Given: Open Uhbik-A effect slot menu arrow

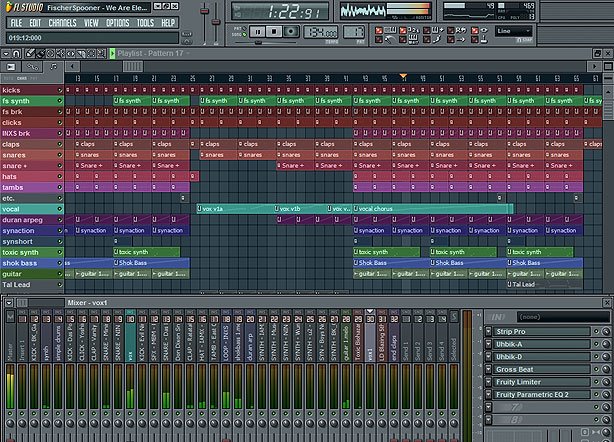Looking at the screenshot, I should [x=488, y=344].
